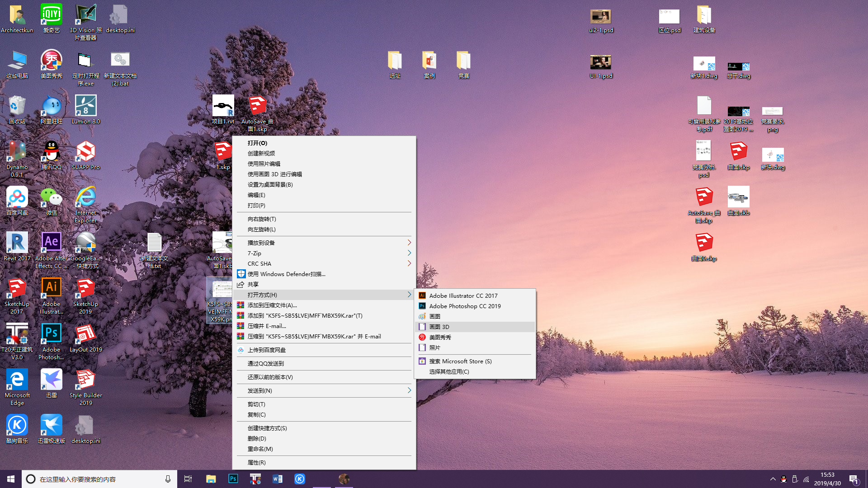Open with 画图 3D
Screen dimensions: 868x488
coord(475,327)
